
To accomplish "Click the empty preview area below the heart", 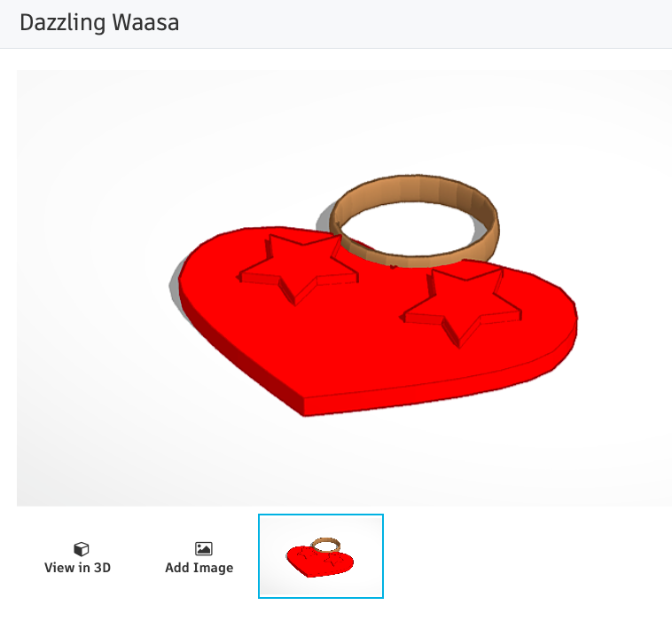I will point(343,463).
